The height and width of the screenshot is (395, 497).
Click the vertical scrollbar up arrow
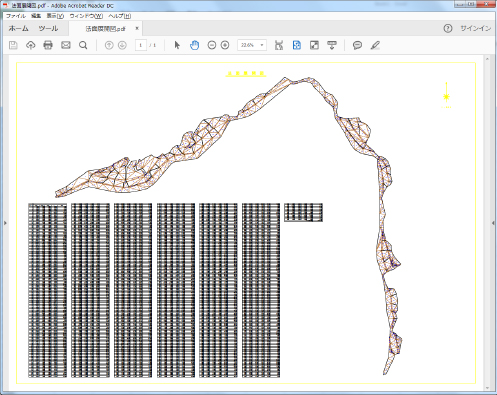[x=487, y=59]
